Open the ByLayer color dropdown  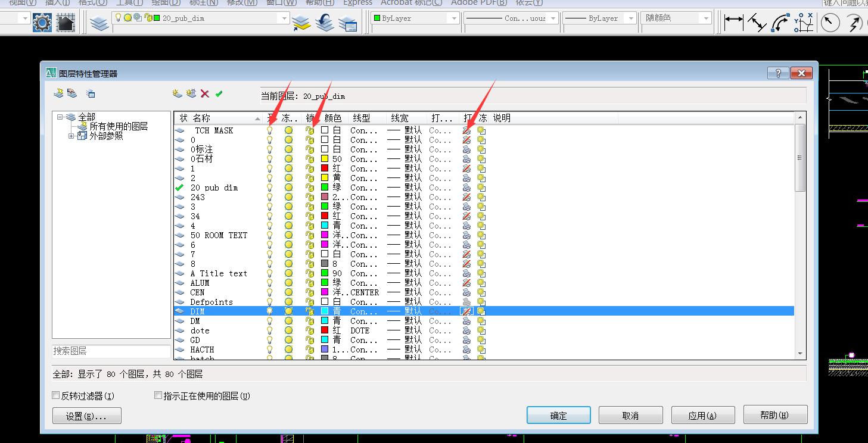[x=454, y=18]
